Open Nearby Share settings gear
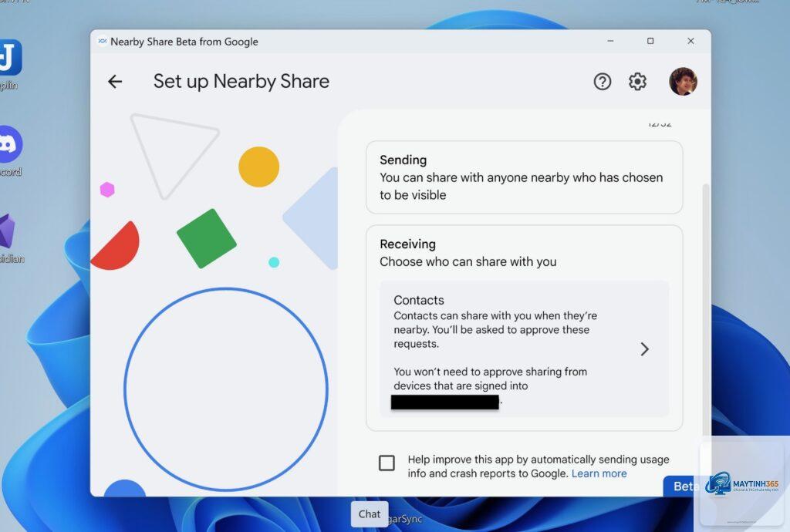The width and height of the screenshot is (790, 532). coord(637,82)
